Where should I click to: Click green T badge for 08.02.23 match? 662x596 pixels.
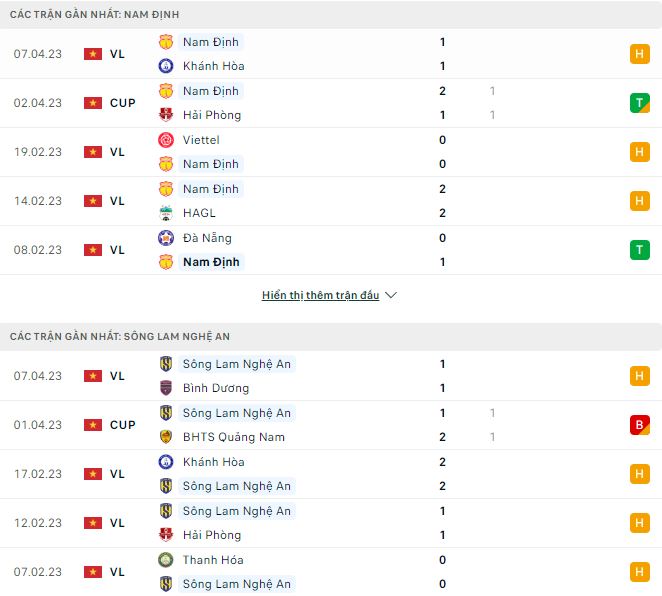point(639,250)
